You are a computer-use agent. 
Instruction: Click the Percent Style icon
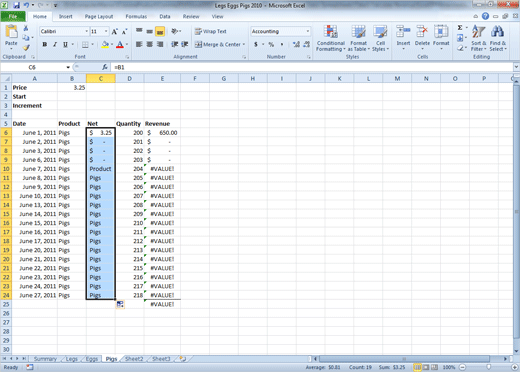271,44
